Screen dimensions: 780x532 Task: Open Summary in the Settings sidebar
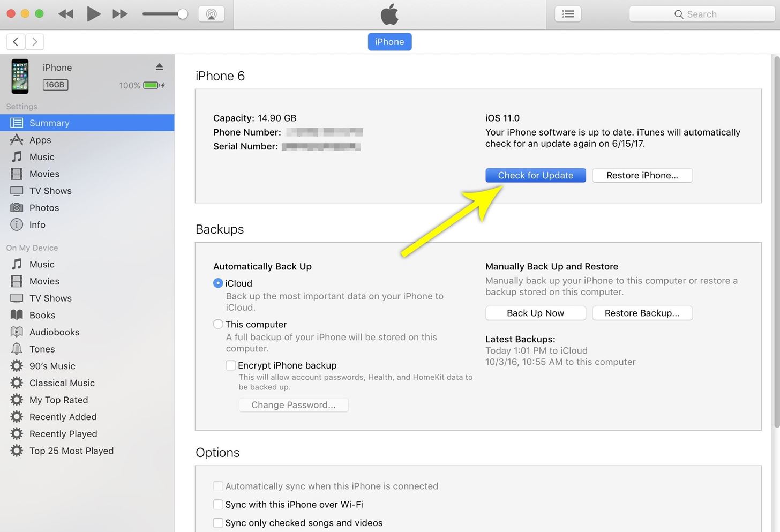(87, 123)
